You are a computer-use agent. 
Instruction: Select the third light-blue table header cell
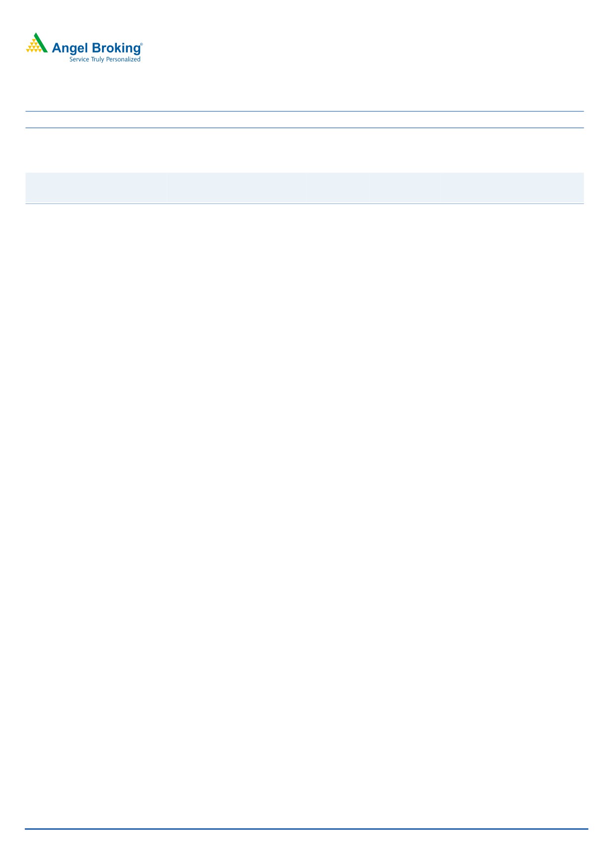tap(374, 188)
